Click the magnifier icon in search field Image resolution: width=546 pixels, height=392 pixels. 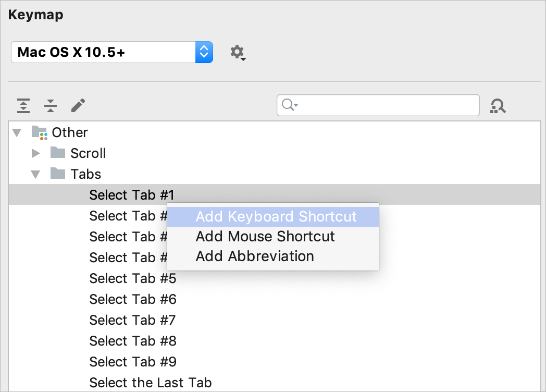[289, 105]
